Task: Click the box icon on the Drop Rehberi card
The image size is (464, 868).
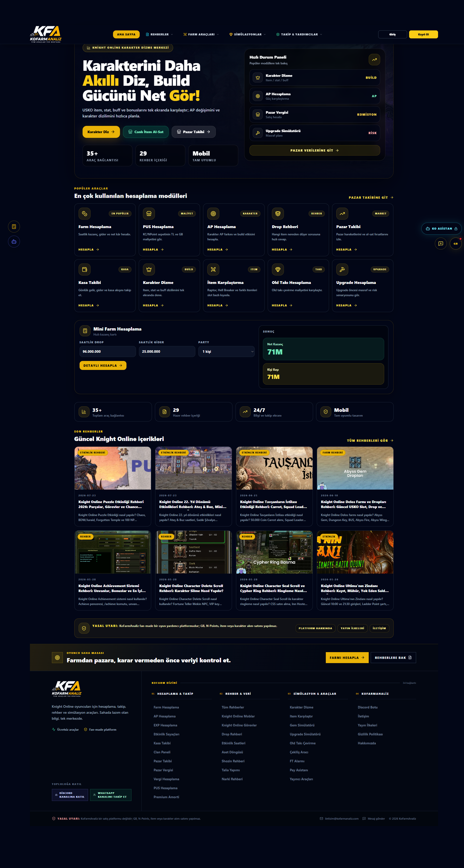Action: [x=277, y=213]
